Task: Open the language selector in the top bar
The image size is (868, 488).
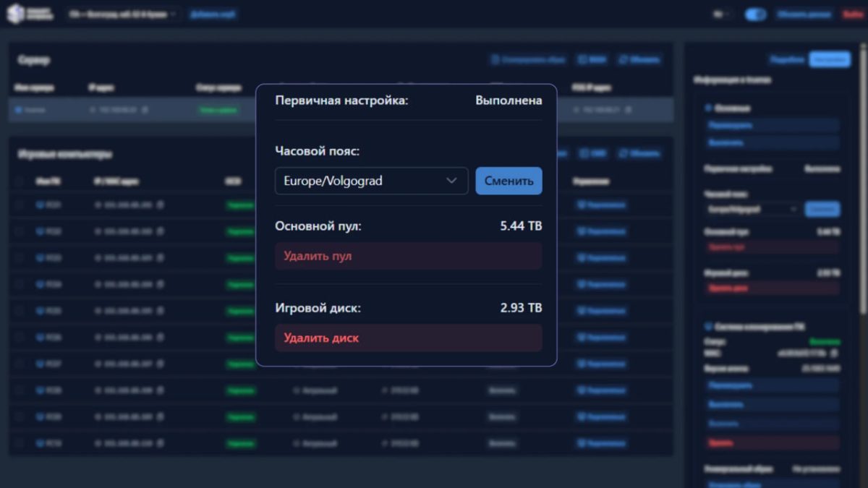Action: (x=721, y=14)
